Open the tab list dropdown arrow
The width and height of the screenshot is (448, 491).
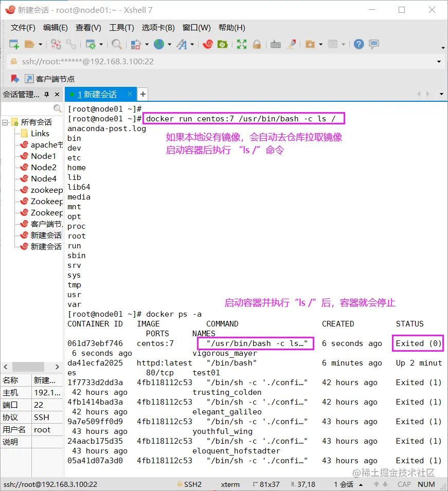[441, 94]
